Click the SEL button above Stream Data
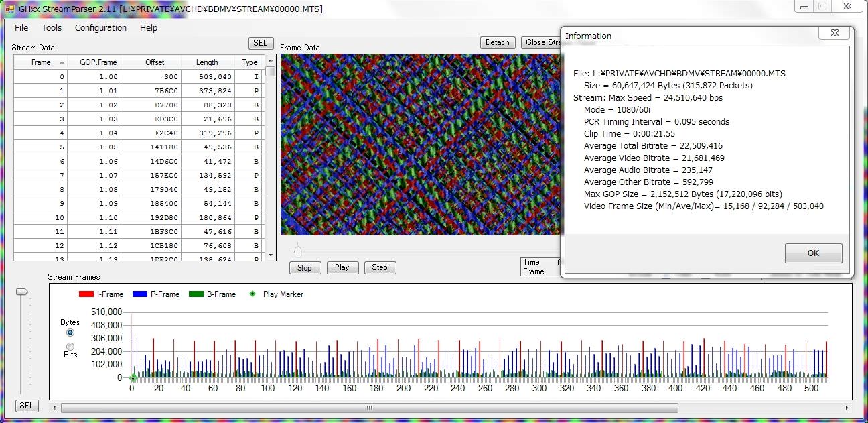 (260, 43)
